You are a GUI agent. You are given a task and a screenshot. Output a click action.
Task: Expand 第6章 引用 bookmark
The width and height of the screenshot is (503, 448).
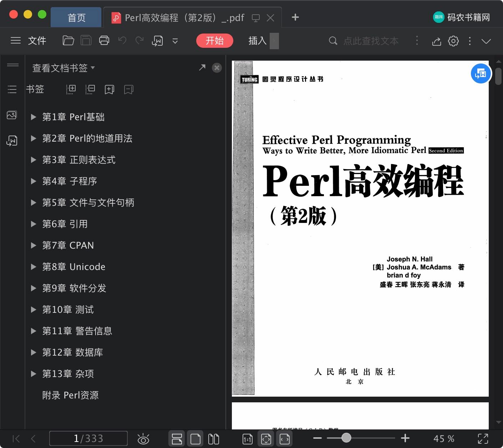point(34,224)
